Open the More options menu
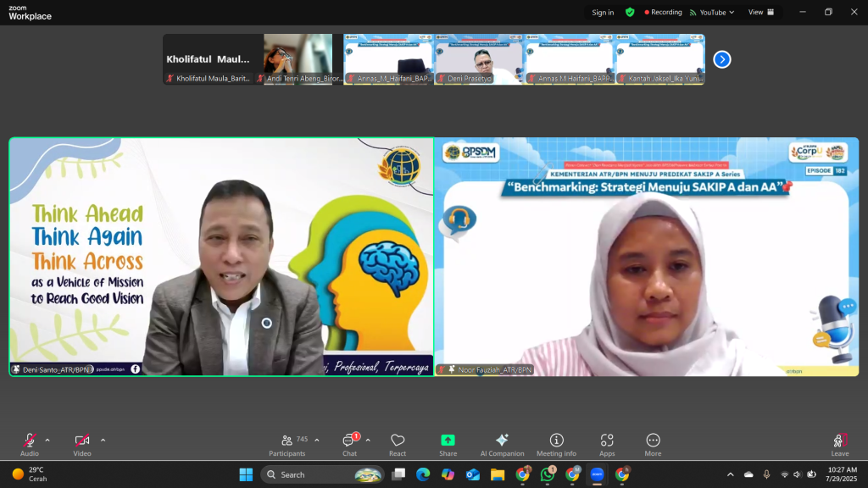Image resolution: width=868 pixels, height=488 pixels. (x=653, y=444)
